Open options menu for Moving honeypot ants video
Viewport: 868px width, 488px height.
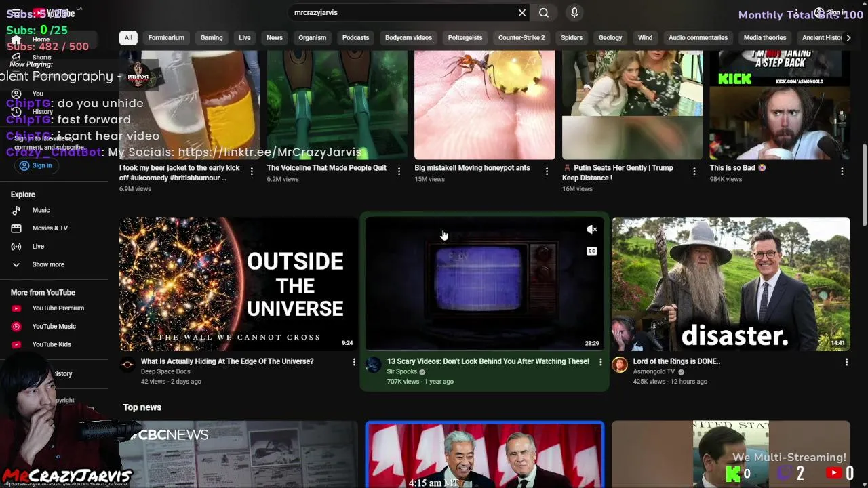tap(547, 171)
